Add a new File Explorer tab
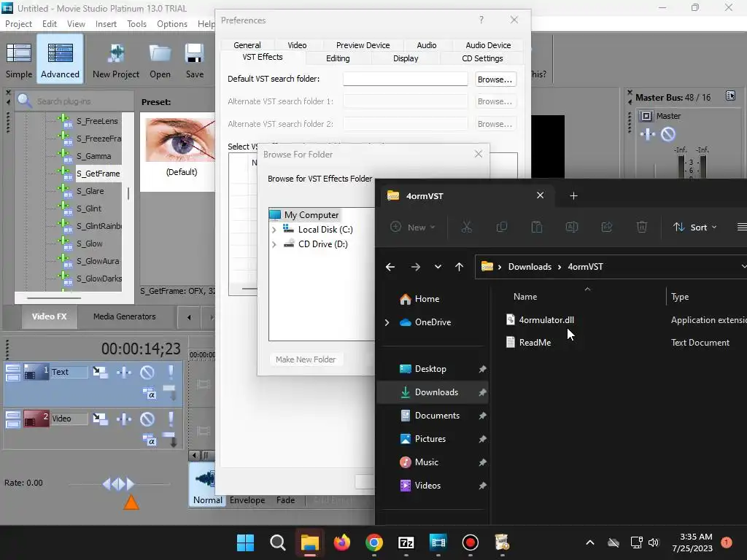The height and width of the screenshot is (560, 747). [573, 195]
